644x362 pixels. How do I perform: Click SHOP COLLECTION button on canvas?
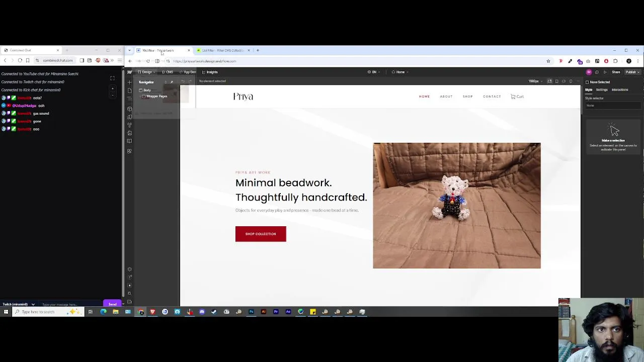pos(261,234)
